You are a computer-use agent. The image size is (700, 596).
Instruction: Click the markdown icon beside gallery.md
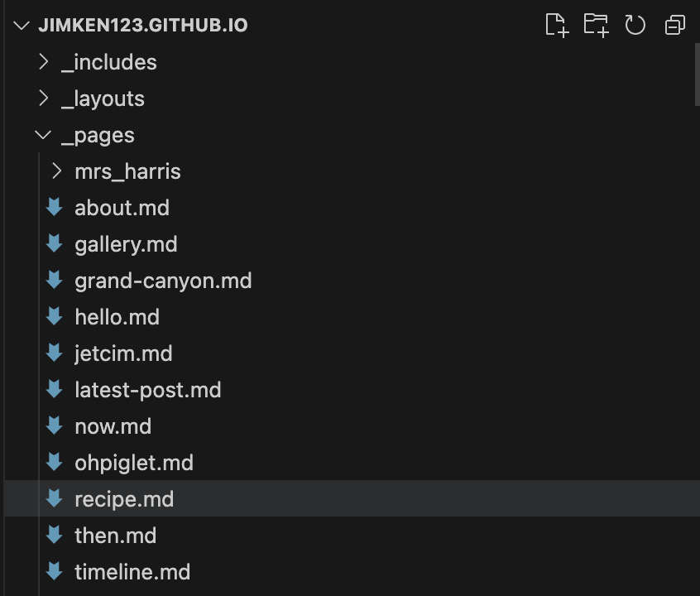(55, 244)
